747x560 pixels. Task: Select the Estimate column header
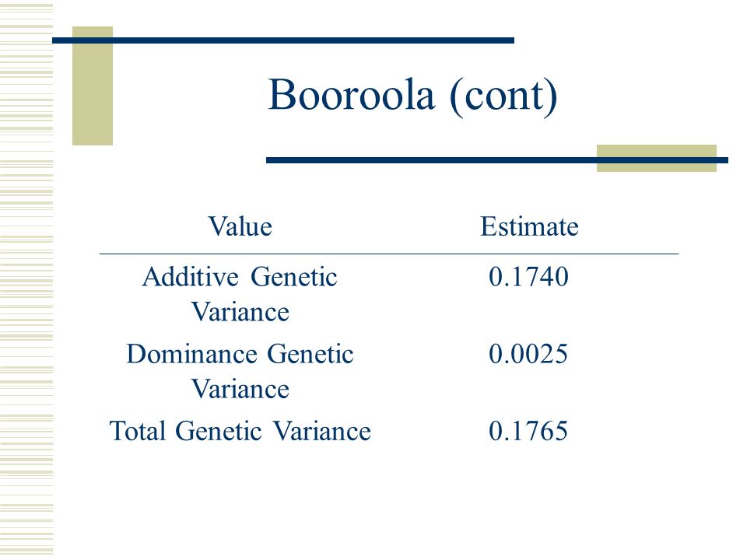coord(529,226)
